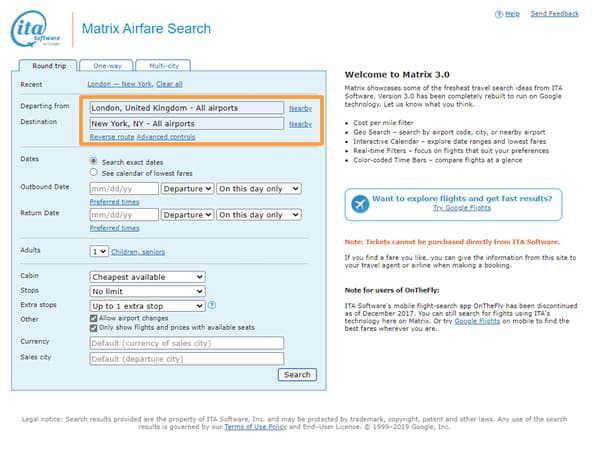Click Preferred times under Return Date
This screenshot has height=454, width=600.
click(114, 228)
